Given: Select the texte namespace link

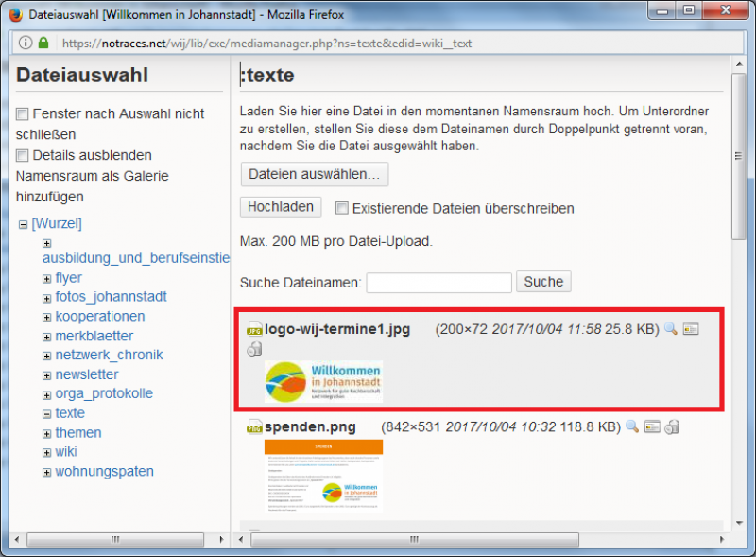Looking at the screenshot, I should point(70,413).
